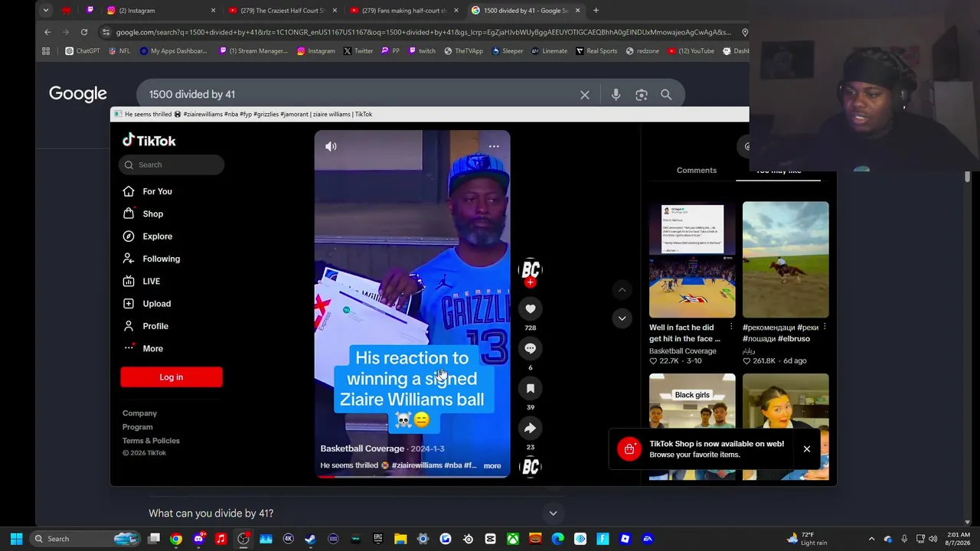Open a new browser tab
This screenshot has width=980, height=551.
point(596,11)
